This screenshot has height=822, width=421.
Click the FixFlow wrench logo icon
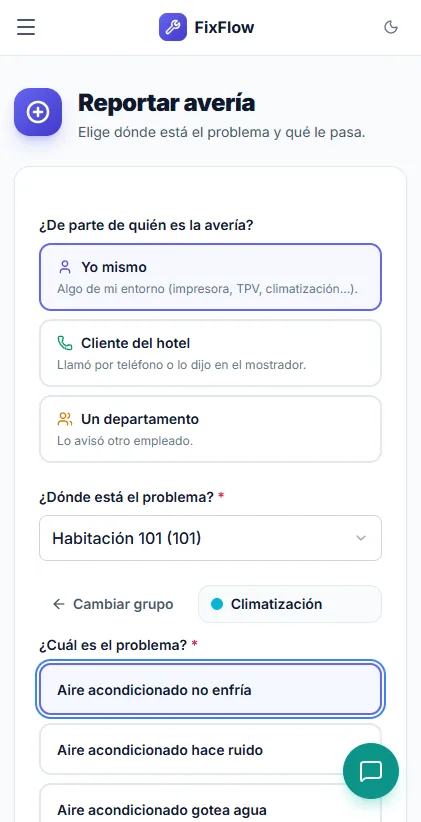[x=173, y=27]
